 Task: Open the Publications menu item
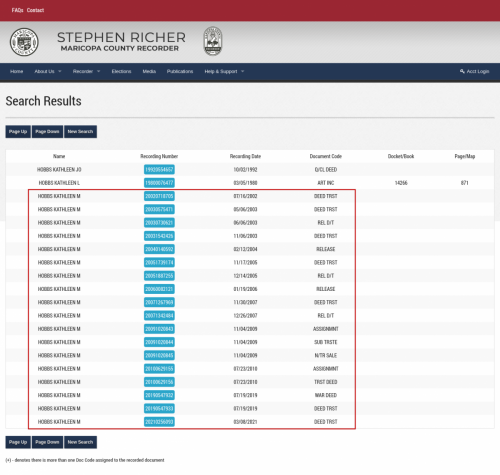180,71
